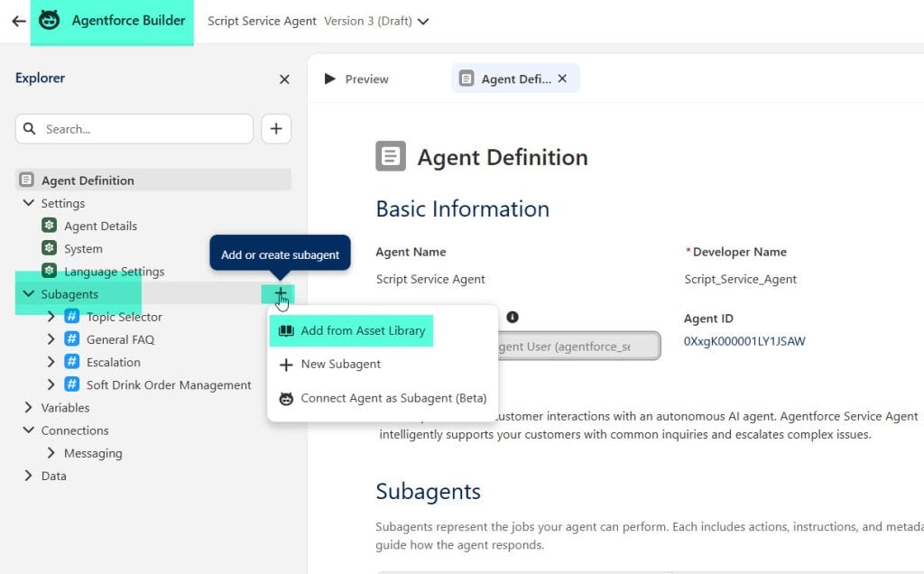This screenshot has width=924, height=574.
Task: Click the Agent Details gear icon
Action: coord(50,225)
